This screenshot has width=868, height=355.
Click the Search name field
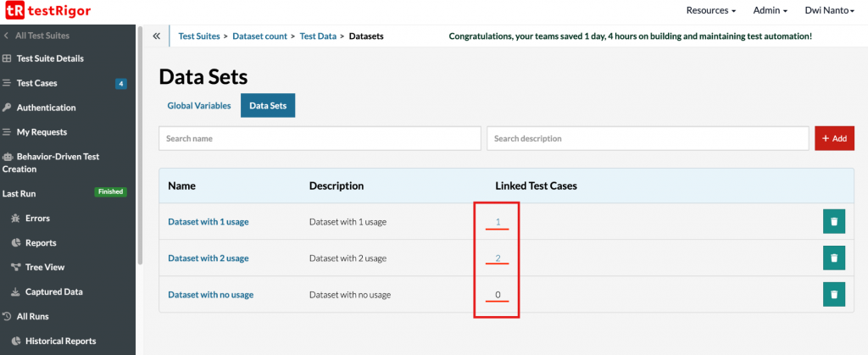(x=320, y=138)
